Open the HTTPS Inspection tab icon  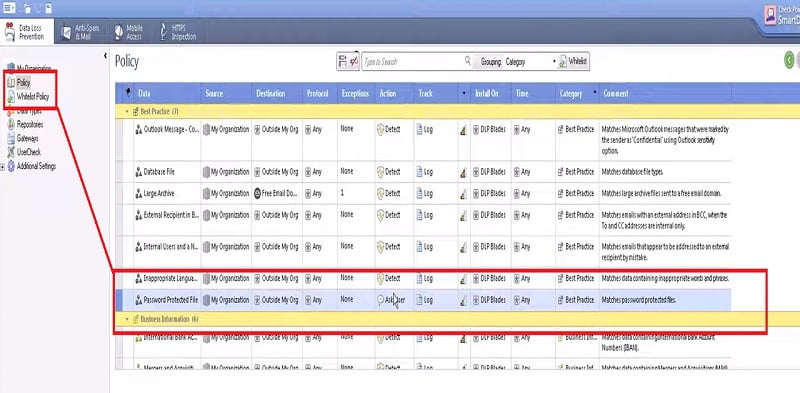pos(164,32)
